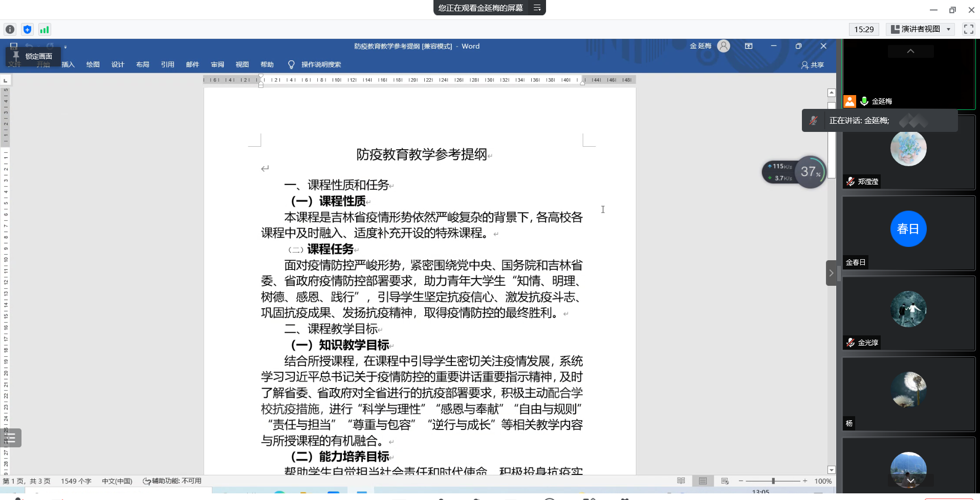980x500 pixels.
Task: Click the 春日 participant avatar tile
Action: [x=908, y=229]
